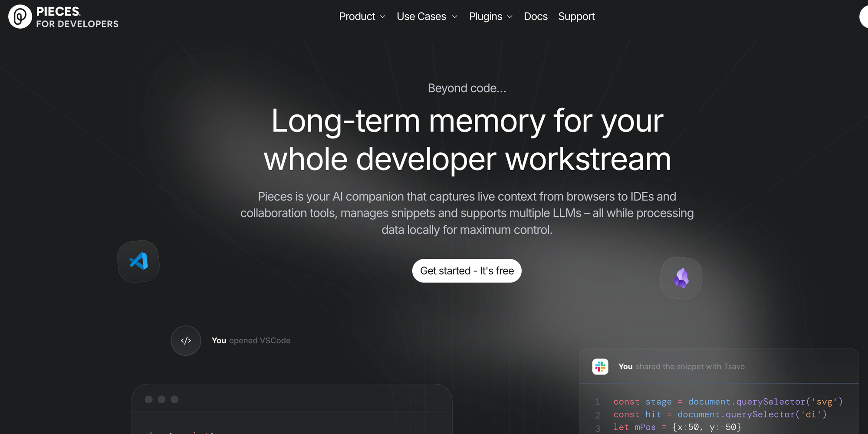This screenshot has height=434, width=868.
Task: Click the floating Obsidian crystal icon
Action: pos(681,278)
